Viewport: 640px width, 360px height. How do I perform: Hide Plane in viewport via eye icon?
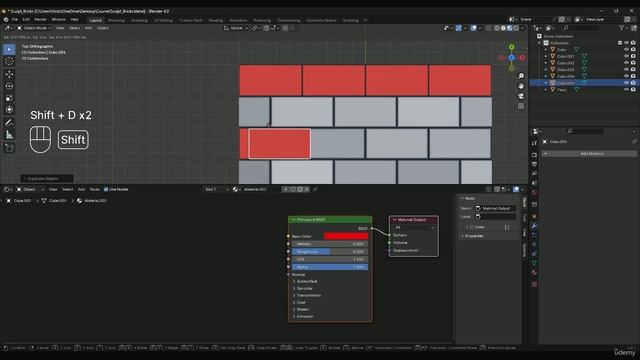click(x=626, y=89)
